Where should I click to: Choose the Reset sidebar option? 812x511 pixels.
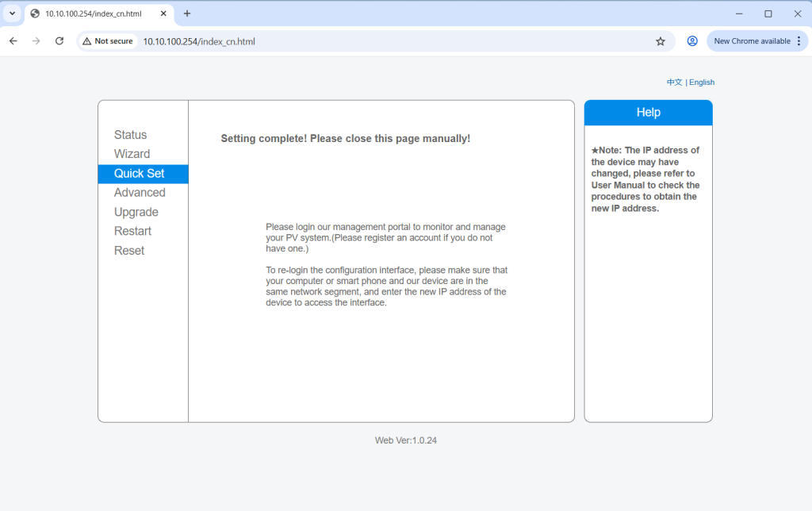click(129, 251)
